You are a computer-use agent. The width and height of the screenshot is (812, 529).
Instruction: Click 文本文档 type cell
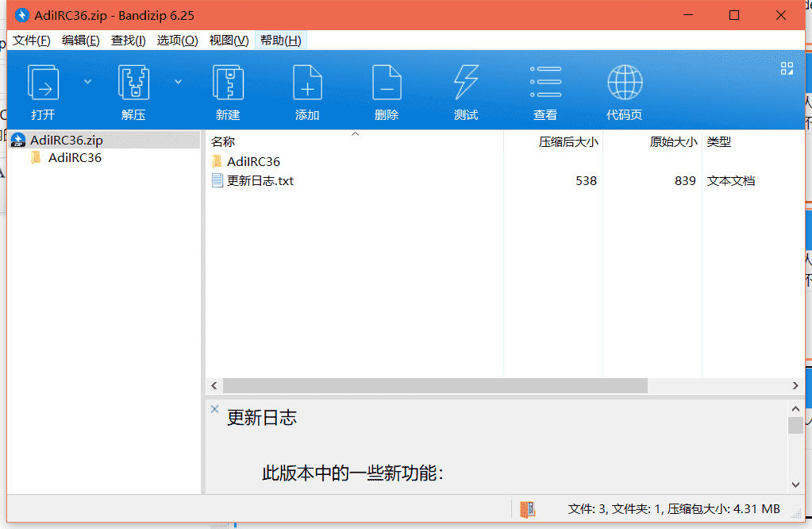(731, 181)
